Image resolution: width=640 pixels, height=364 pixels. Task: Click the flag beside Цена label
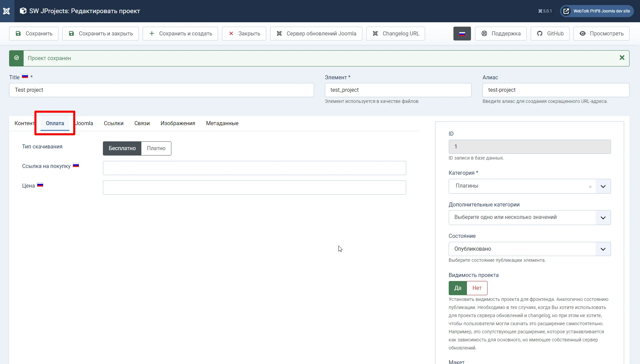pos(40,185)
